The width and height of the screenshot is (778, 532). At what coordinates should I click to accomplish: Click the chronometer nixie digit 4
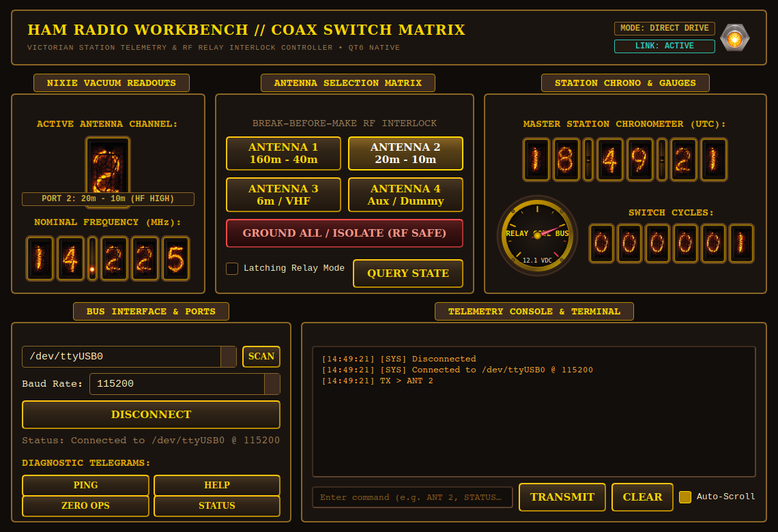610,160
